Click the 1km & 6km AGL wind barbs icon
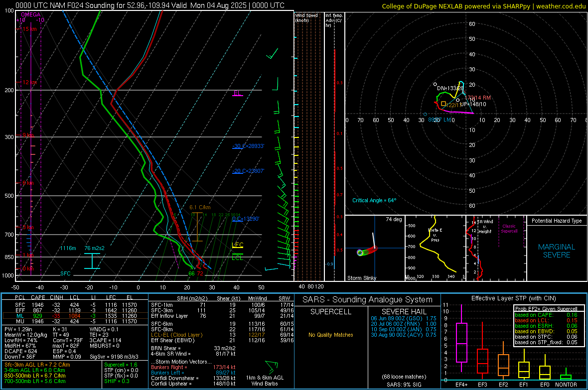 [272, 367]
